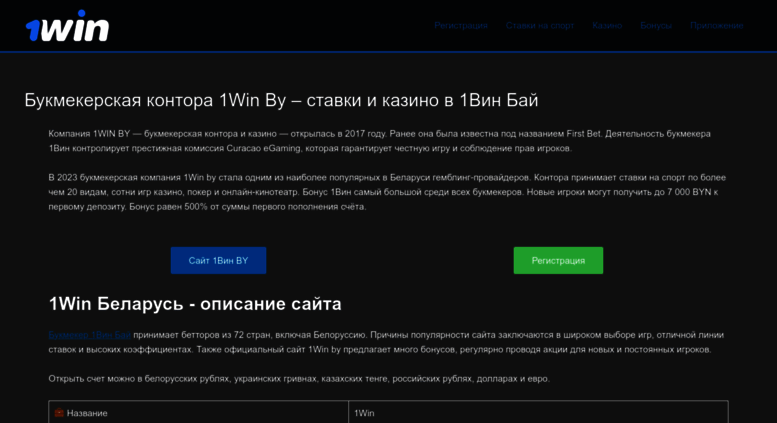Click the line starting Открыть счет можно

[x=299, y=379]
